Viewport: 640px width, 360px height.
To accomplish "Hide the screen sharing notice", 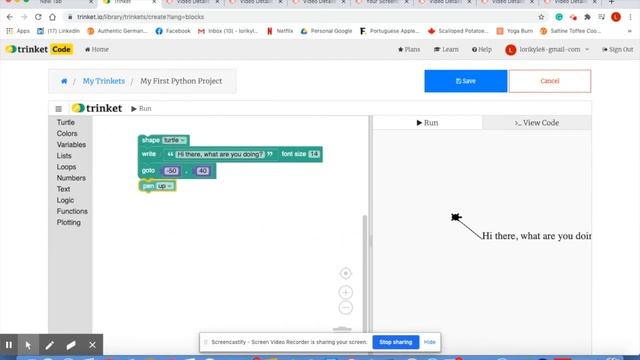I will coord(429,342).
